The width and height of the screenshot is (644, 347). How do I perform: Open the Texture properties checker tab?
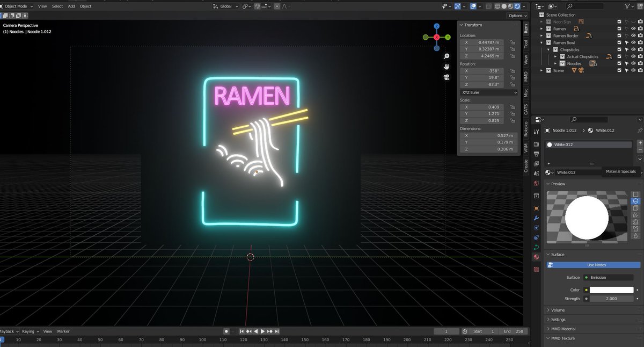[536, 269]
